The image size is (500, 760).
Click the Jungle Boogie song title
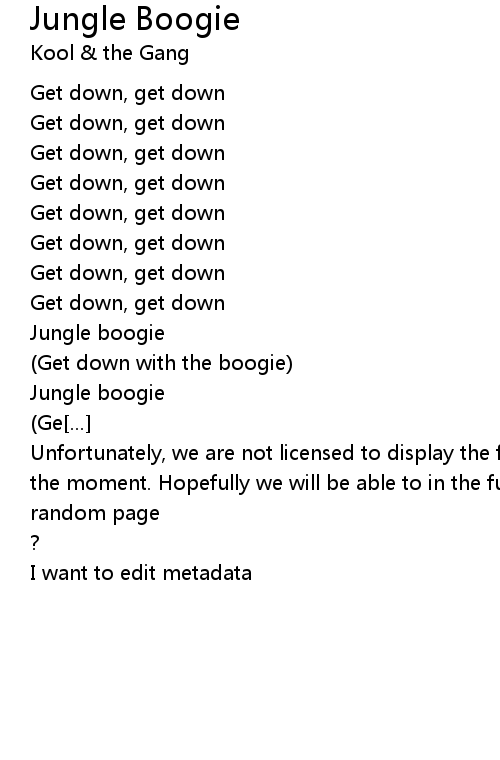pos(135,19)
